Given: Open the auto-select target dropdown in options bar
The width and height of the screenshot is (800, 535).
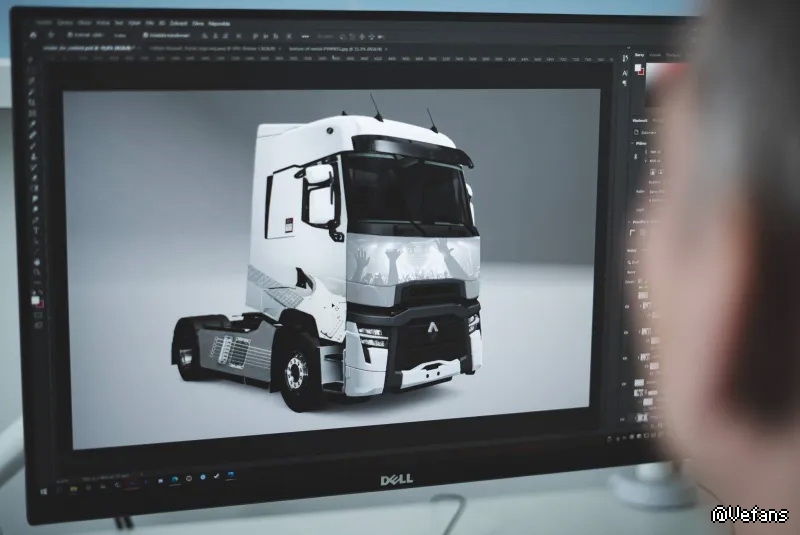Looking at the screenshot, I should point(120,36).
